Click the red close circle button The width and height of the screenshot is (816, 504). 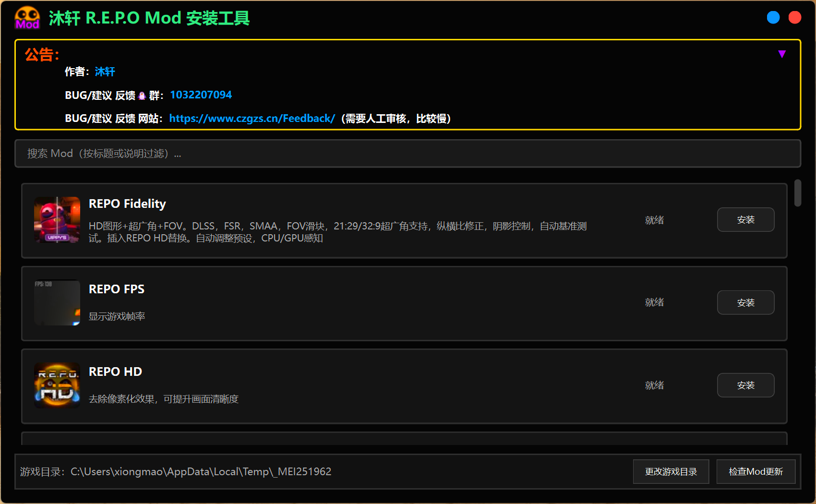(795, 17)
